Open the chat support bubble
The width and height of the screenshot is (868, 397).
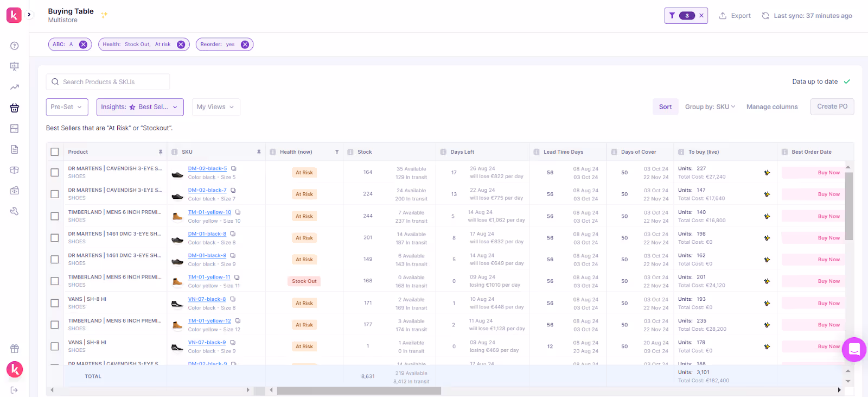pos(854,349)
